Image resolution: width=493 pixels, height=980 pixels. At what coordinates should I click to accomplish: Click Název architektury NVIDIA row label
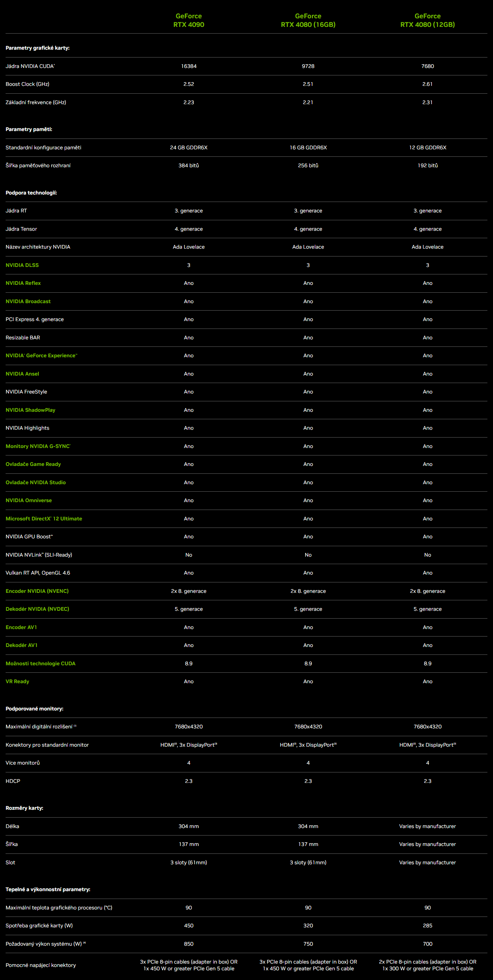coord(38,247)
